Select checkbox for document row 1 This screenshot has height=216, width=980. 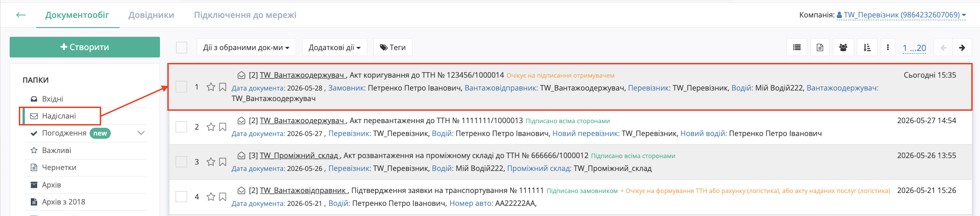[182, 87]
